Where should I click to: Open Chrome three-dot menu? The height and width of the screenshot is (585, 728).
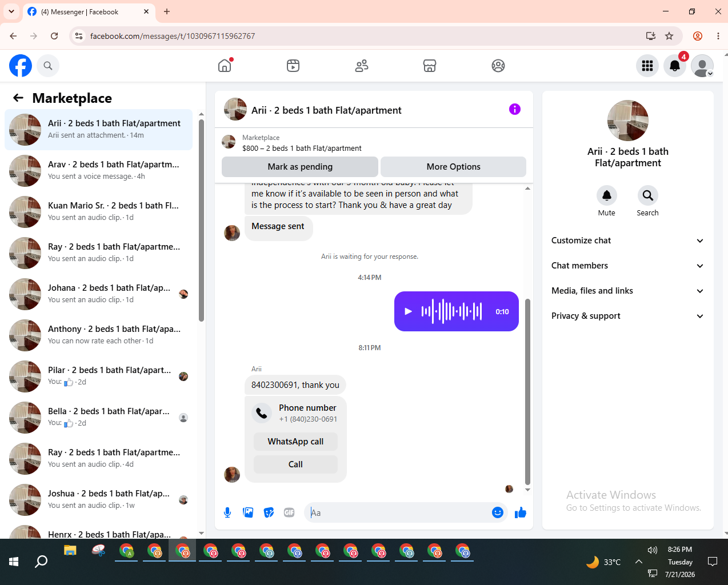point(718,36)
